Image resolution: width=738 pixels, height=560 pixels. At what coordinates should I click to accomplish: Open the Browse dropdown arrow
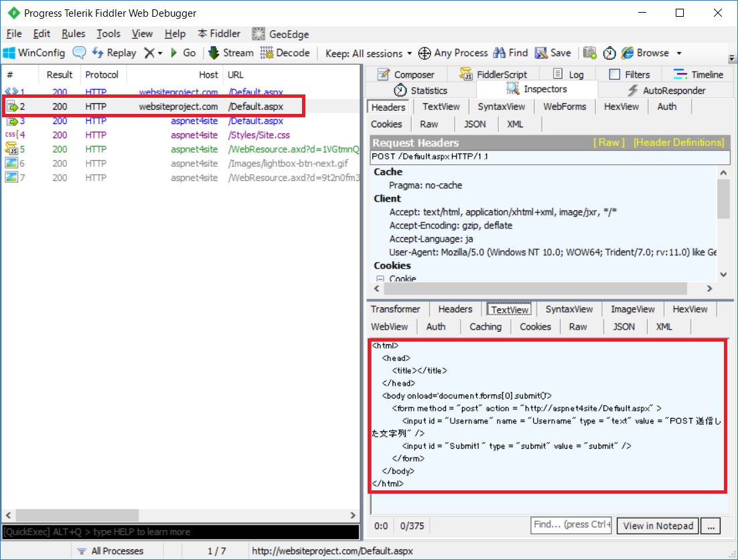click(678, 53)
